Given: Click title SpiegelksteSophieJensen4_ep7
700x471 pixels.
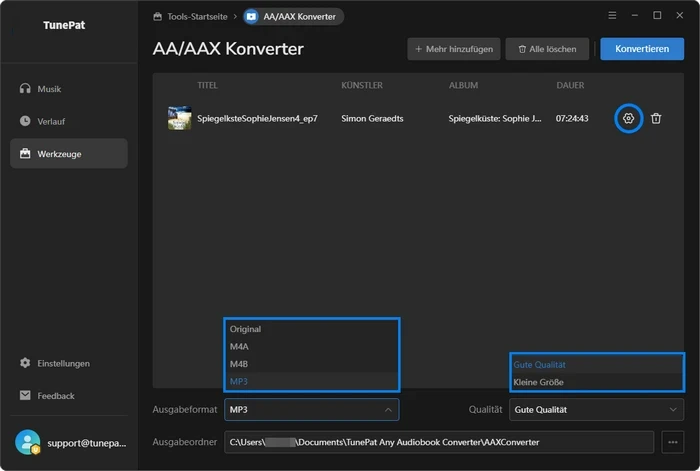Looking at the screenshot, I should click(257, 118).
